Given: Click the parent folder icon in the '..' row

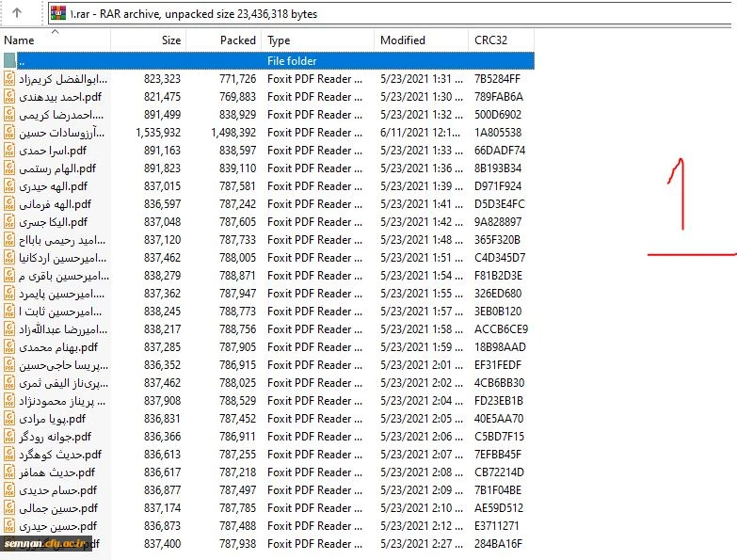Looking at the screenshot, I should [9, 61].
